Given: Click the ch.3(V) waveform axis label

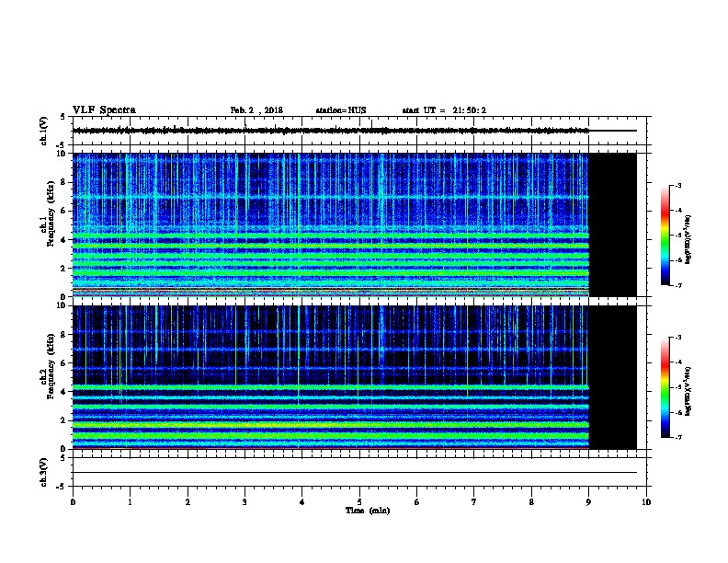Looking at the screenshot, I should [44, 472].
